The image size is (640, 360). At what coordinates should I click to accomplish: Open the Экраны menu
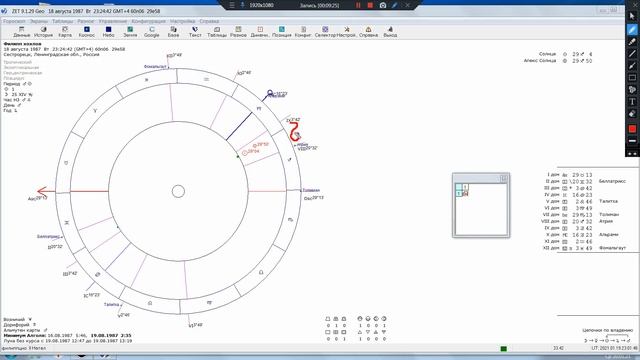(39, 21)
